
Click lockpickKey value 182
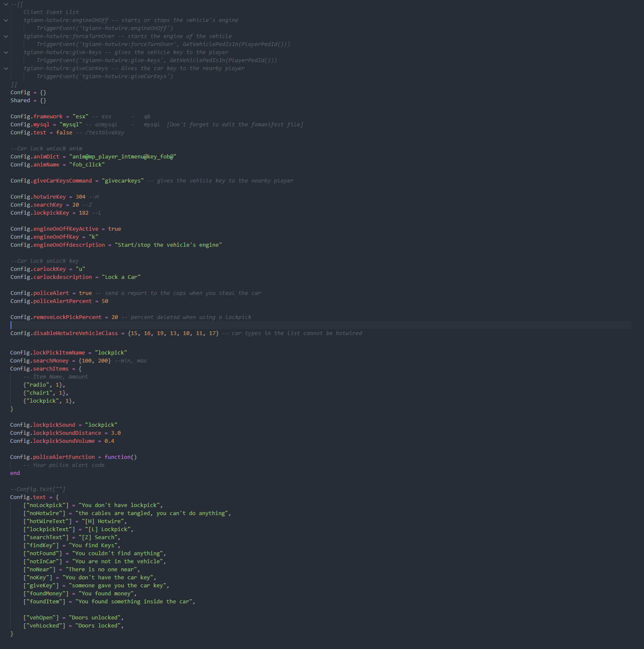click(84, 213)
